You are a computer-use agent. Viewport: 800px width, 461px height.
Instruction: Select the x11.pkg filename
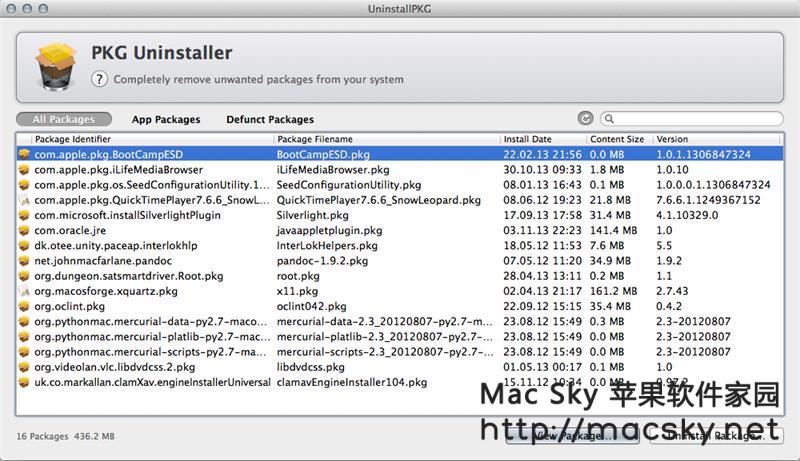(x=297, y=291)
